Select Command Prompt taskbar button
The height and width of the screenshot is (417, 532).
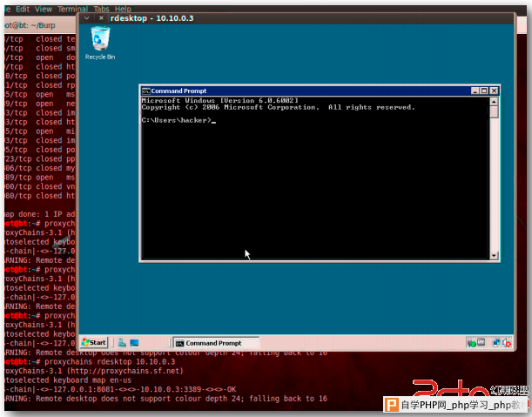216,343
